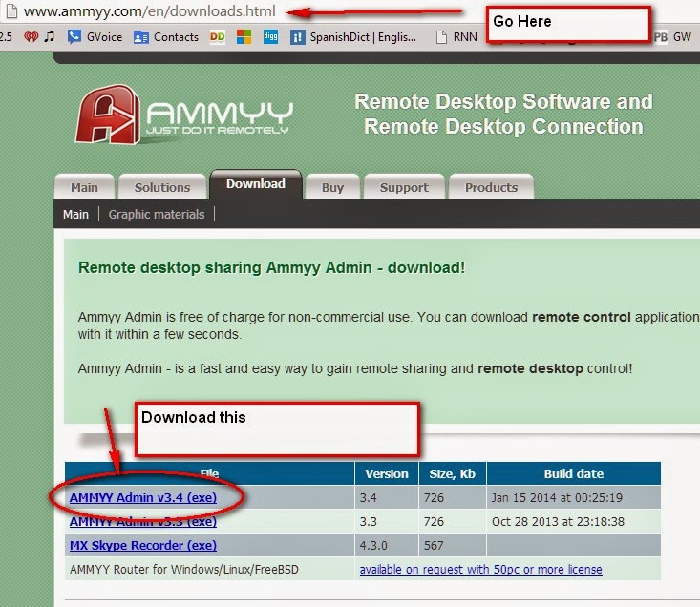This screenshot has width=700, height=607.
Task: Click the page icon in address bar
Action: tap(11, 11)
